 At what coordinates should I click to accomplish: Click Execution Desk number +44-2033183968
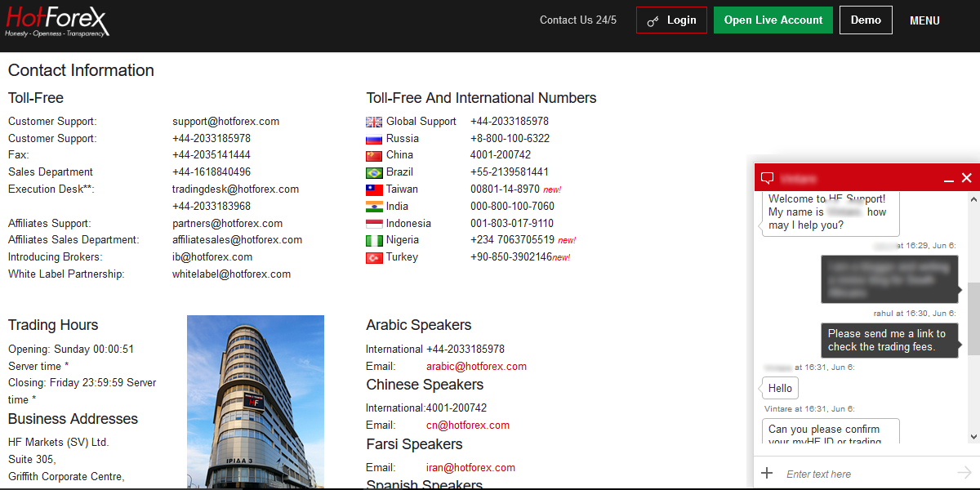point(212,207)
